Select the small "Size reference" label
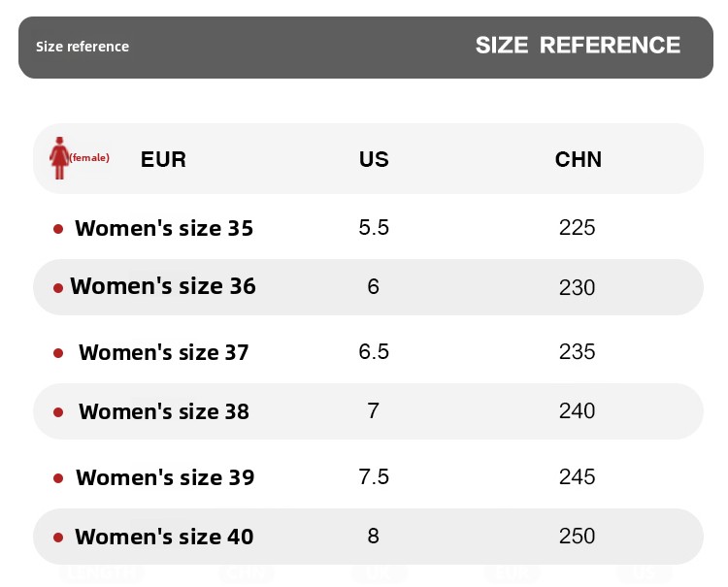Viewport: 728px width, 587px height. [x=83, y=47]
